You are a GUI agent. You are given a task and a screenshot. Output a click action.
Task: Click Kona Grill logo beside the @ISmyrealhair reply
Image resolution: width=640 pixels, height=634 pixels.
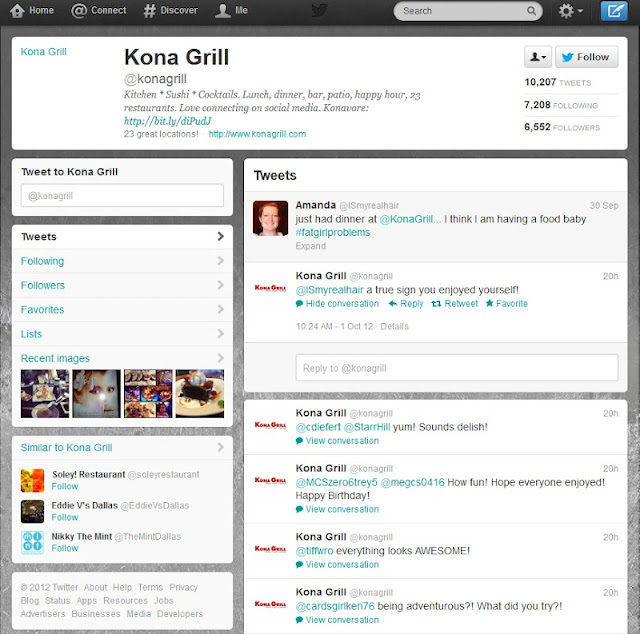pyautogui.click(x=270, y=288)
